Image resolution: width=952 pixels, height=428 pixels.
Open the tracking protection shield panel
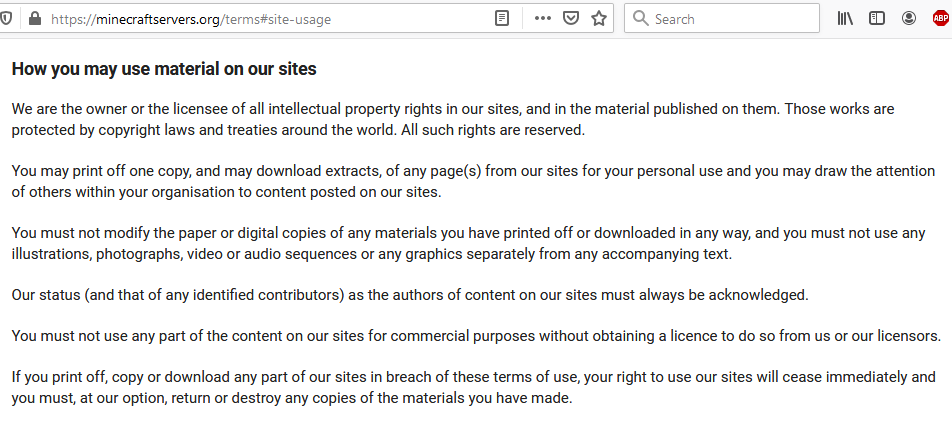[x=5, y=18]
